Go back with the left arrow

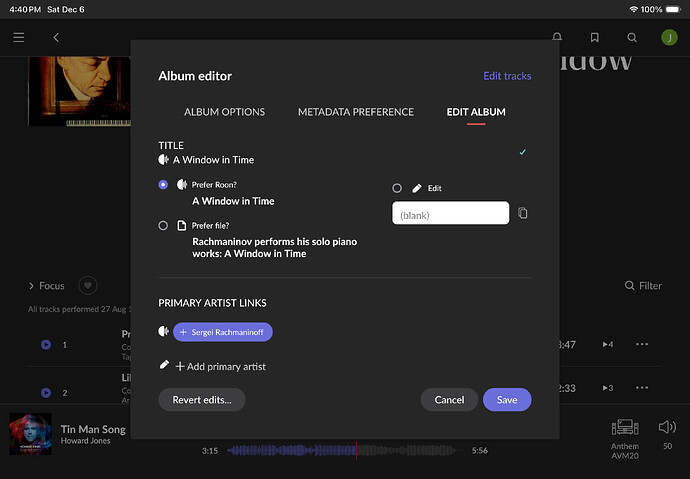click(56, 37)
